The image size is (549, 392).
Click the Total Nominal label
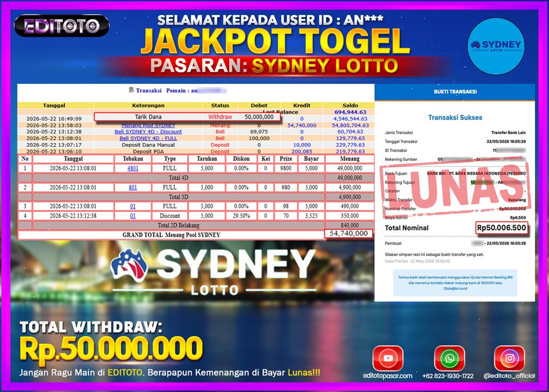click(407, 228)
